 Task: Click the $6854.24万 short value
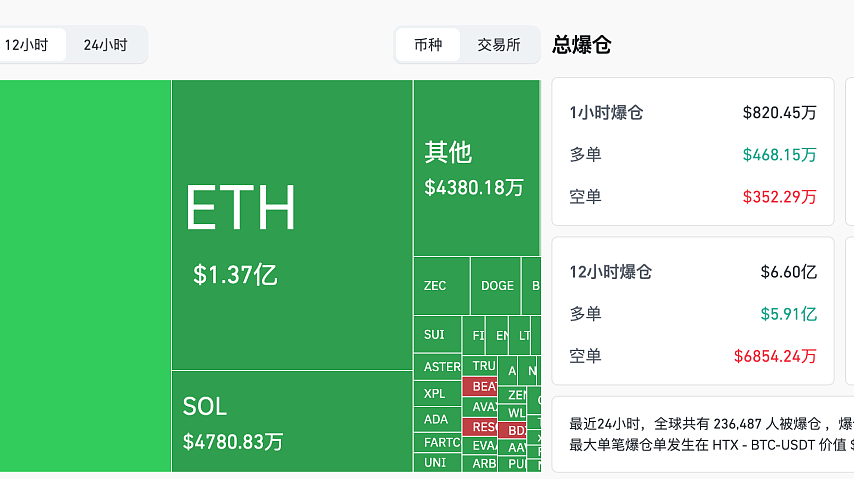tap(775, 356)
